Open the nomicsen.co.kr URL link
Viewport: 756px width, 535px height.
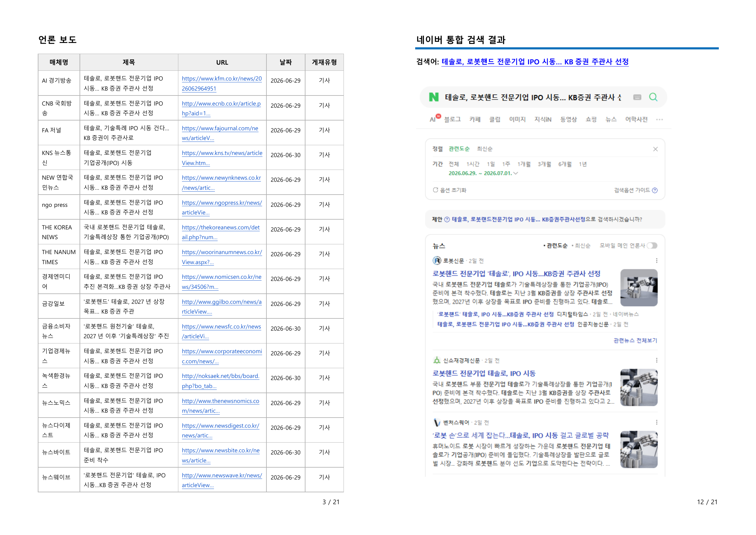point(221,282)
